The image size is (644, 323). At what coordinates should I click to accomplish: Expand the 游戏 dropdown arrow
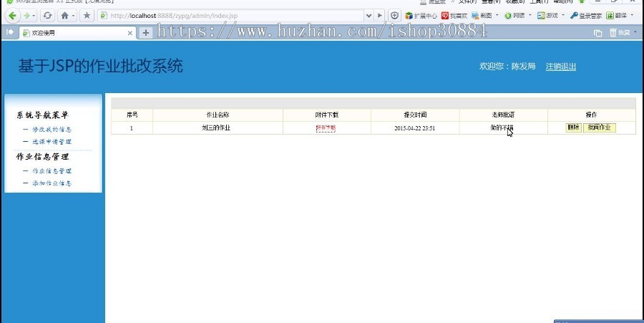(x=562, y=16)
